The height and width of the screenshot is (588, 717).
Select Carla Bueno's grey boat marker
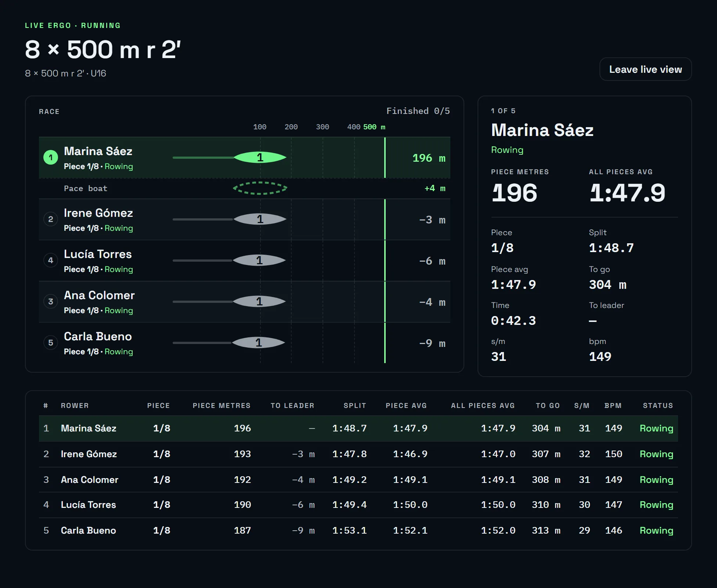[x=259, y=343]
